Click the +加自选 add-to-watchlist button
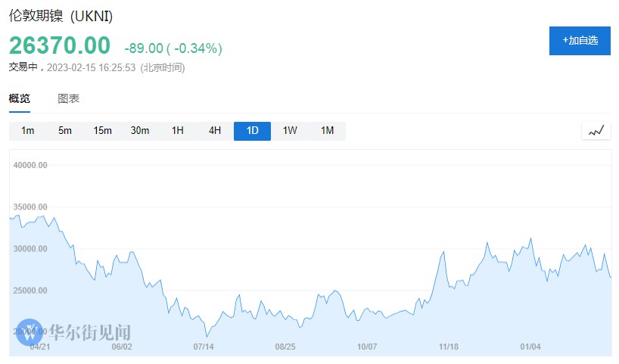The width and height of the screenshot is (619, 364). pos(580,41)
